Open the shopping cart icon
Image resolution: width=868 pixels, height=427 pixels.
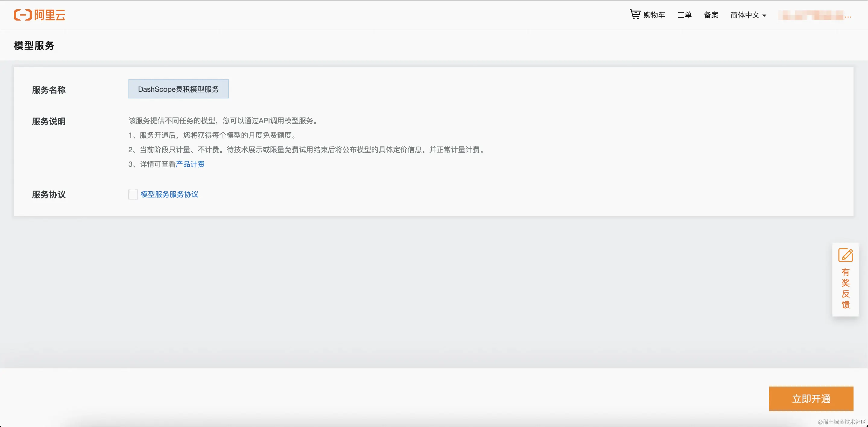(635, 14)
